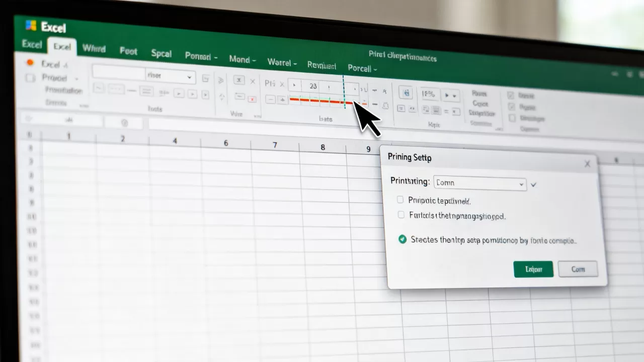The height and width of the screenshot is (362, 644).
Task: Close the Prining Settp dialog
Action: 587,164
